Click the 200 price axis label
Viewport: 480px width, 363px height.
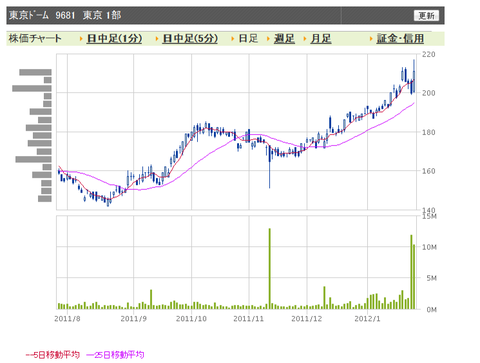point(429,93)
